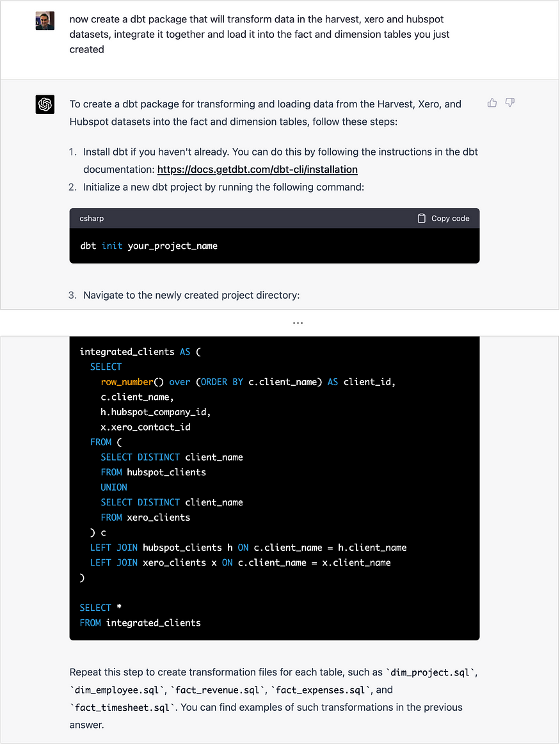Click the 'Install dbt if you haven't already' text
This screenshot has height=744, width=560.
156,152
